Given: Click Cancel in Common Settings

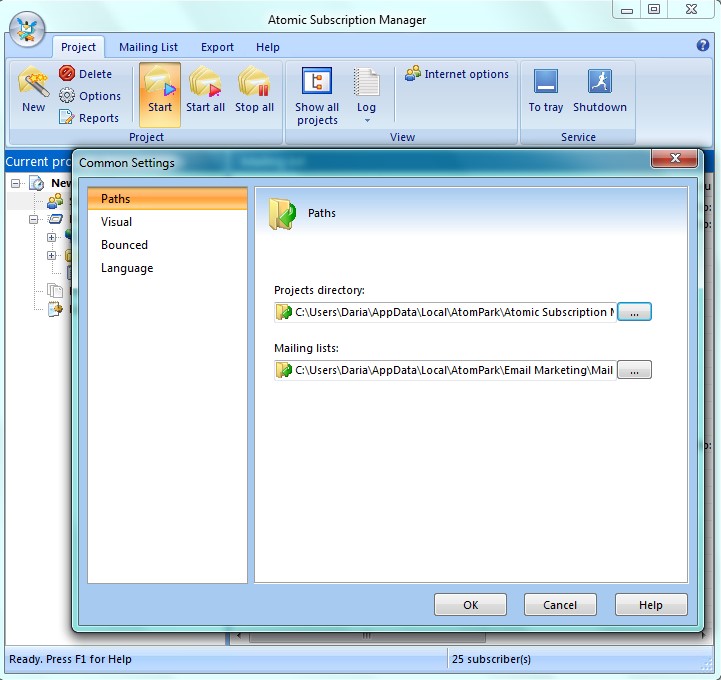Looking at the screenshot, I should pos(560,605).
